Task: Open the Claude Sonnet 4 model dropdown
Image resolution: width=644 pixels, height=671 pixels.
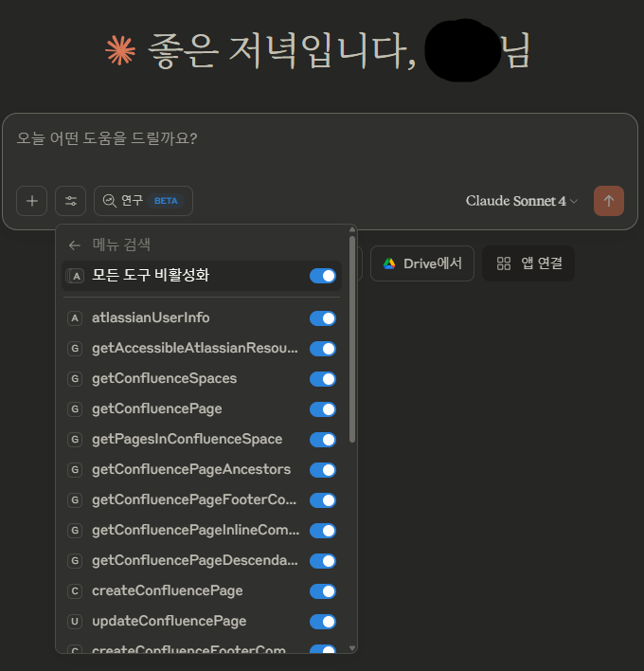Action: [x=522, y=201]
